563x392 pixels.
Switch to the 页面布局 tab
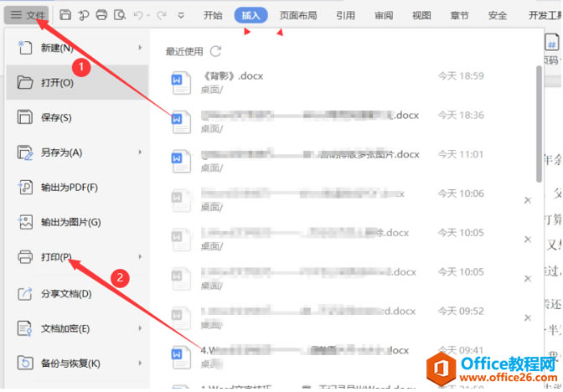[298, 15]
